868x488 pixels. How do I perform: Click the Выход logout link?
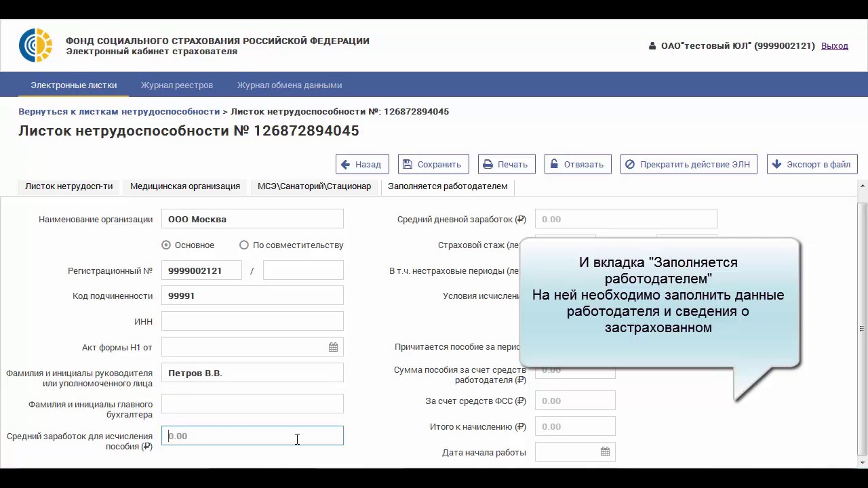834,46
